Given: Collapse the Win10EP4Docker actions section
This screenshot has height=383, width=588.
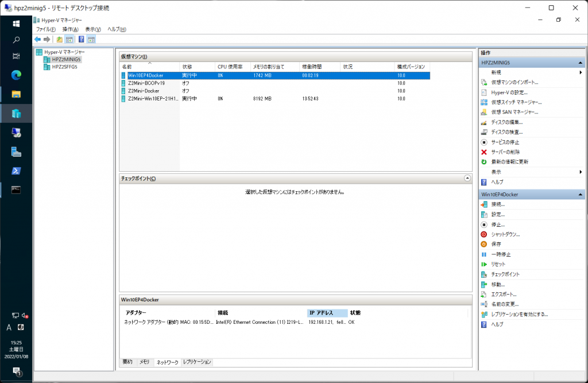Looking at the screenshot, I should click(x=580, y=194).
